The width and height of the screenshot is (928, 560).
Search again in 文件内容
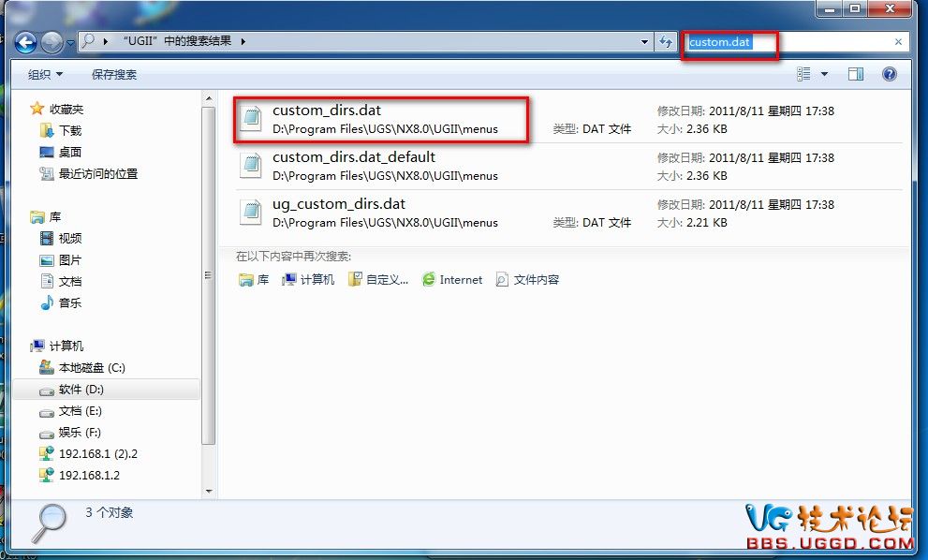coord(527,279)
